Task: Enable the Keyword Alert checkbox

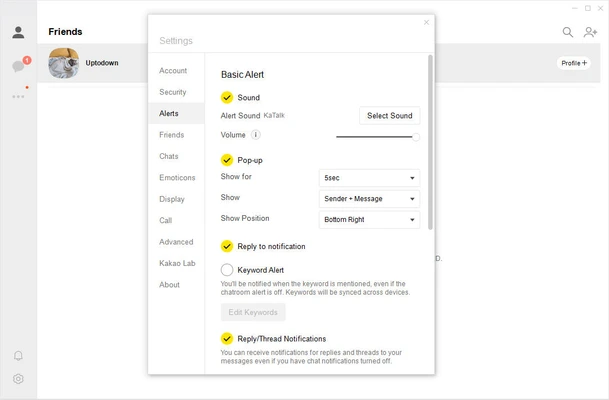Action: tap(227, 270)
